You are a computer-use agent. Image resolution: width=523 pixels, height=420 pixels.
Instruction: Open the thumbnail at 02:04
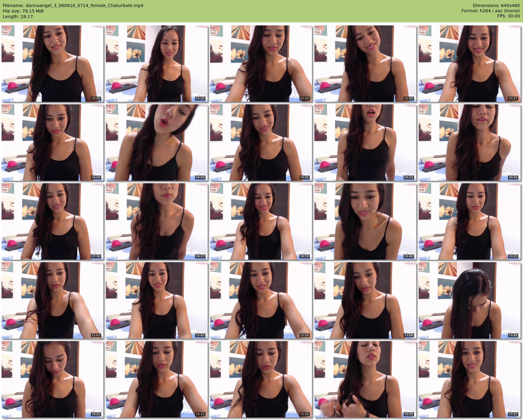[261, 63]
